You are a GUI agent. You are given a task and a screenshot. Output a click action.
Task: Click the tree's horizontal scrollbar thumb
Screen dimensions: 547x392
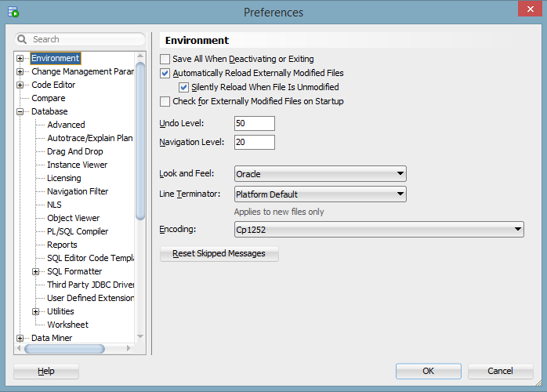(x=53, y=349)
